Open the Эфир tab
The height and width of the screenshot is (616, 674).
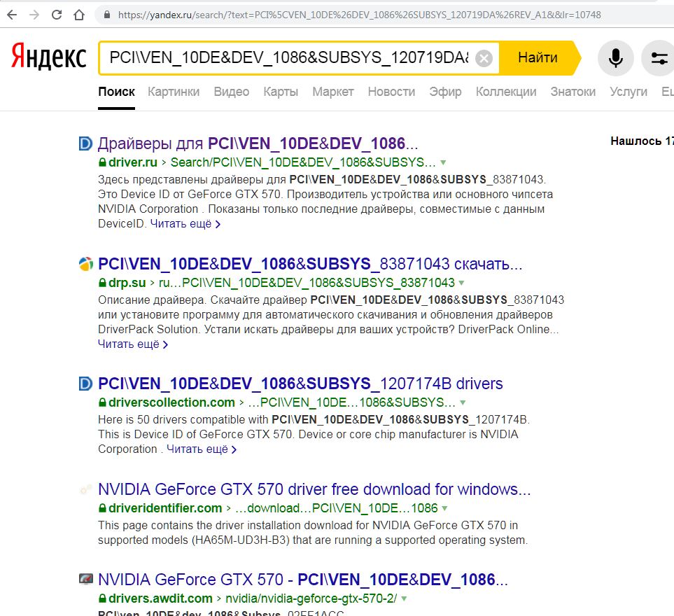[x=445, y=92]
